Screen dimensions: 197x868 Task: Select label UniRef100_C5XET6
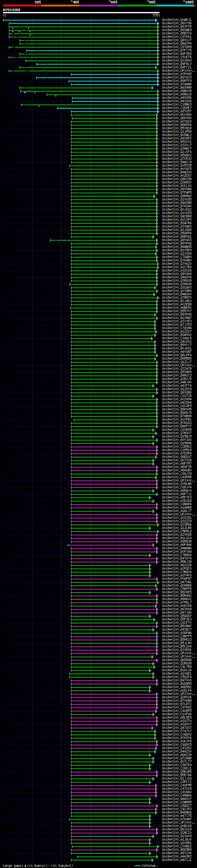(x=177, y=57)
